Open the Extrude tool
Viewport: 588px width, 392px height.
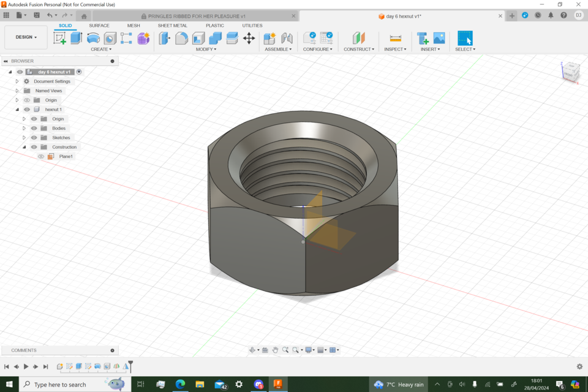(75, 38)
